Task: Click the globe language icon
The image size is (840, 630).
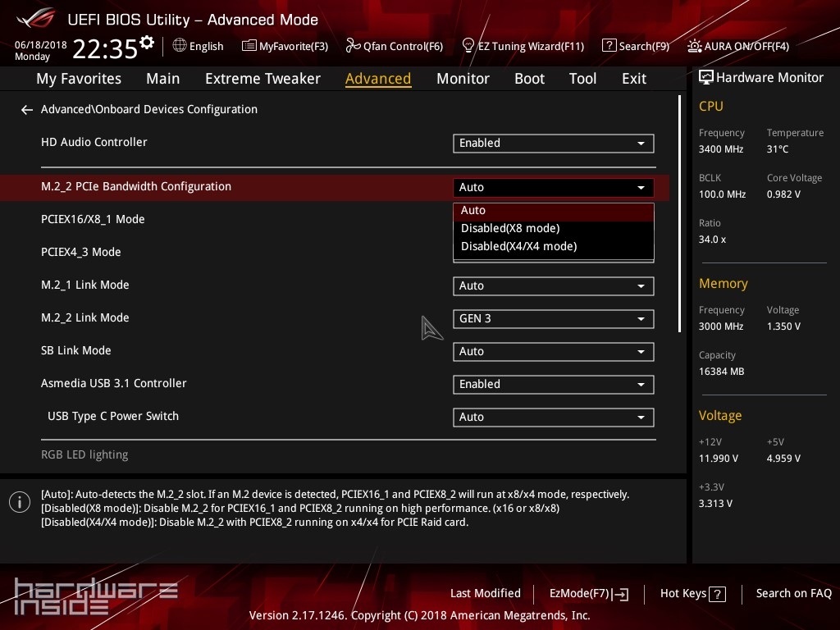Action: click(180, 46)
